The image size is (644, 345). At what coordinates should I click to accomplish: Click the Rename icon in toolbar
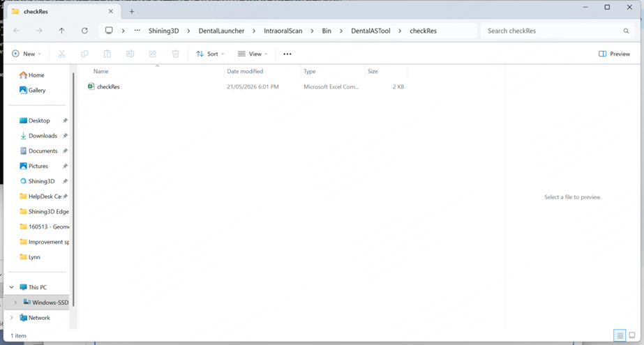click(x=130, y=54)
